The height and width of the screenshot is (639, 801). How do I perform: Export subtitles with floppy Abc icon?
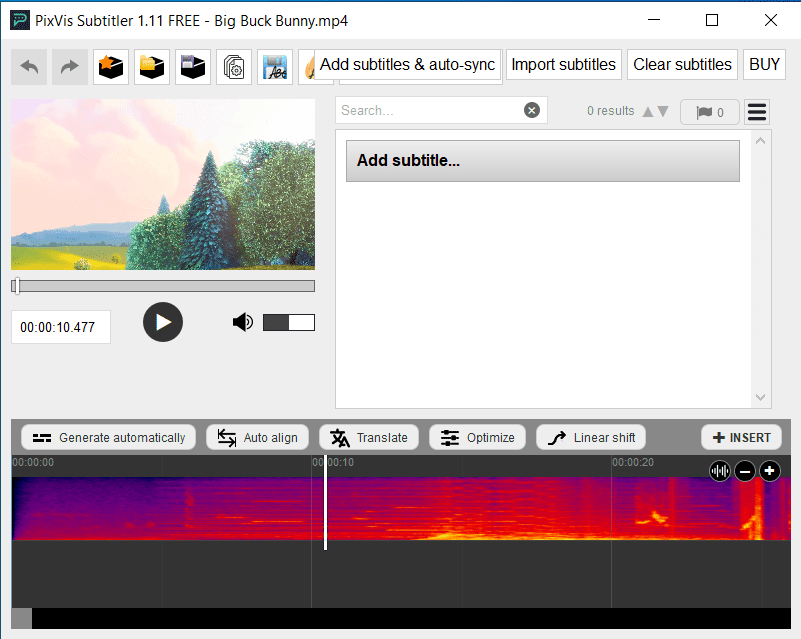point(275,67)
